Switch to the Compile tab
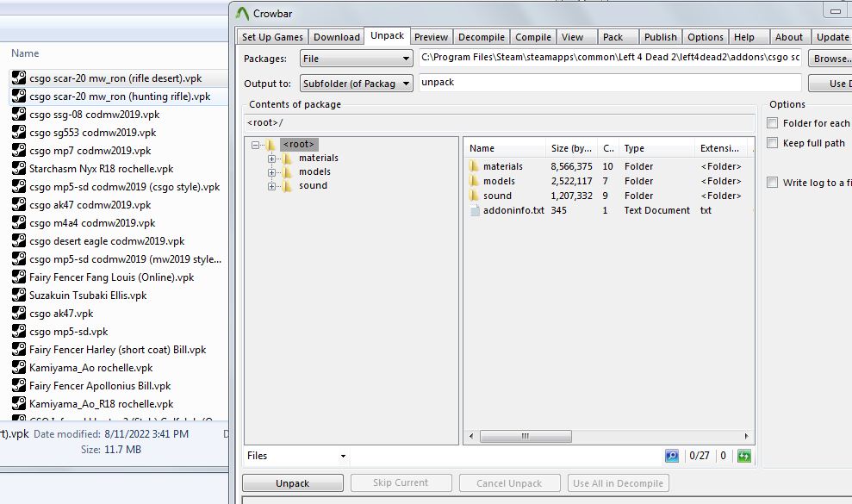 [533, 37]
